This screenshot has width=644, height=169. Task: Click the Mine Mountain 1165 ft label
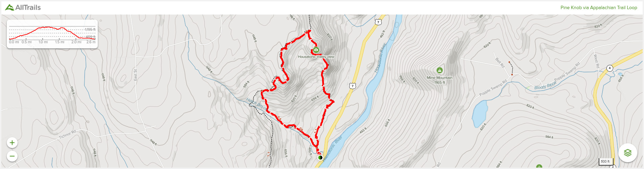(x=440, y=80)
